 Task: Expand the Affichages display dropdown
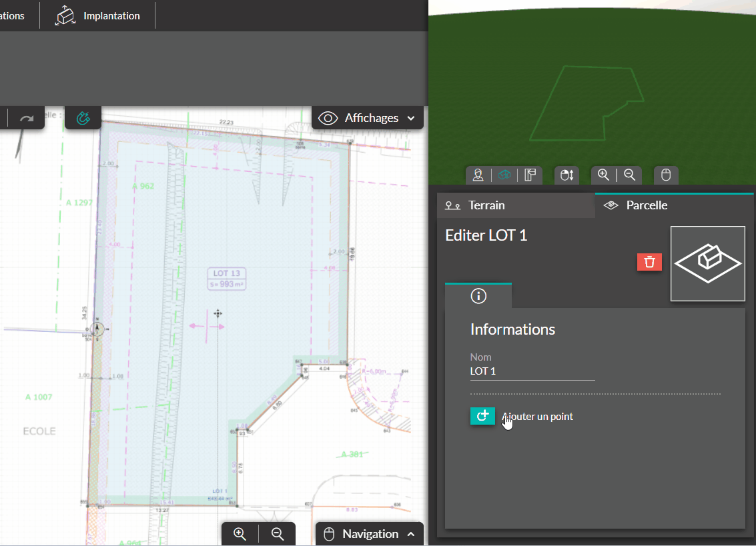[368, 118]
